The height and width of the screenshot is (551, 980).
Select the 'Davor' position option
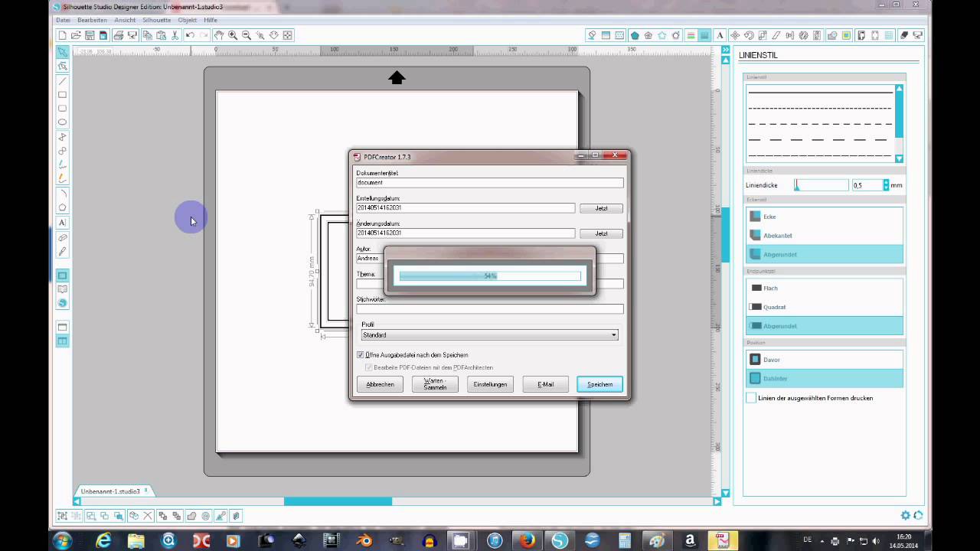pyautogui.click(x=825, y=359)
